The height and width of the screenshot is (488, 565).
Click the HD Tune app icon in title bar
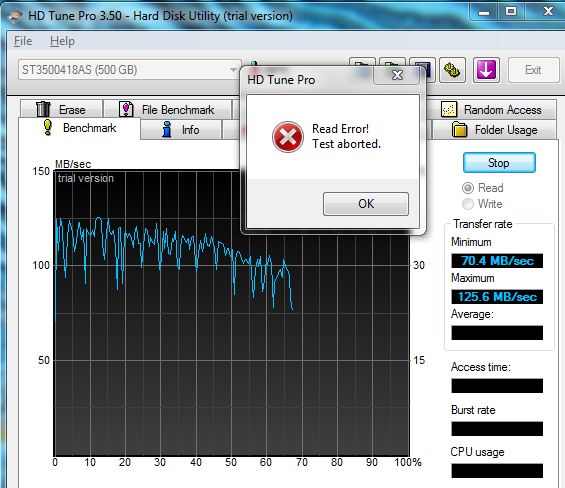click(x=14, y=16)
